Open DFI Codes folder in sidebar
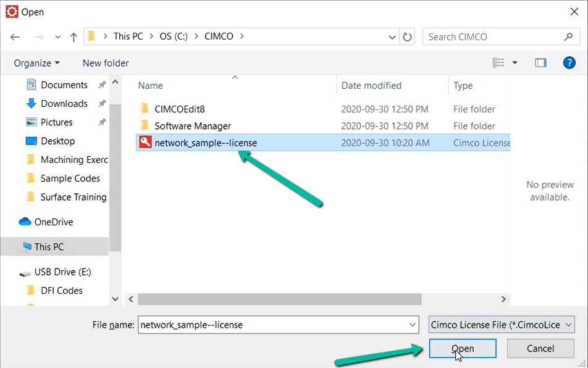This screenshot has height=368, width=588. pos(62,290)
